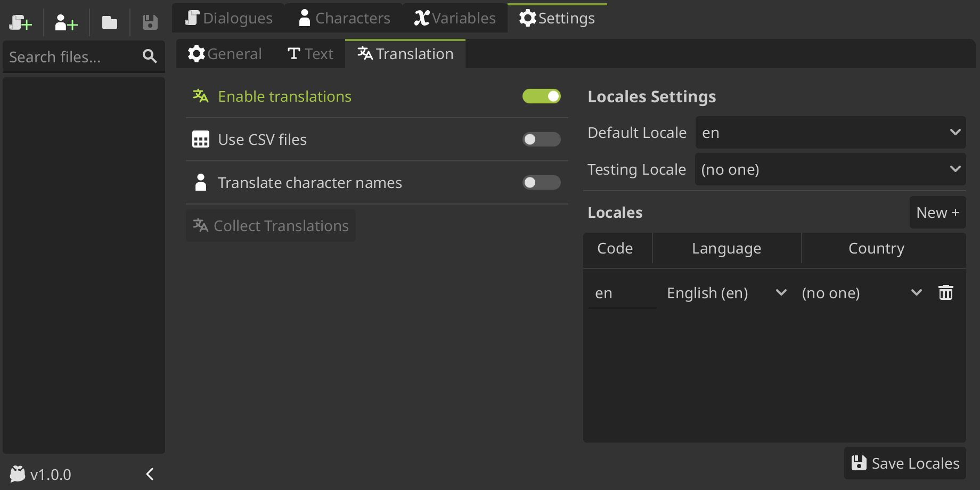Save the current resource via the save icon
The width and height of the screenshot is (980, 490).
pos(150,22)
